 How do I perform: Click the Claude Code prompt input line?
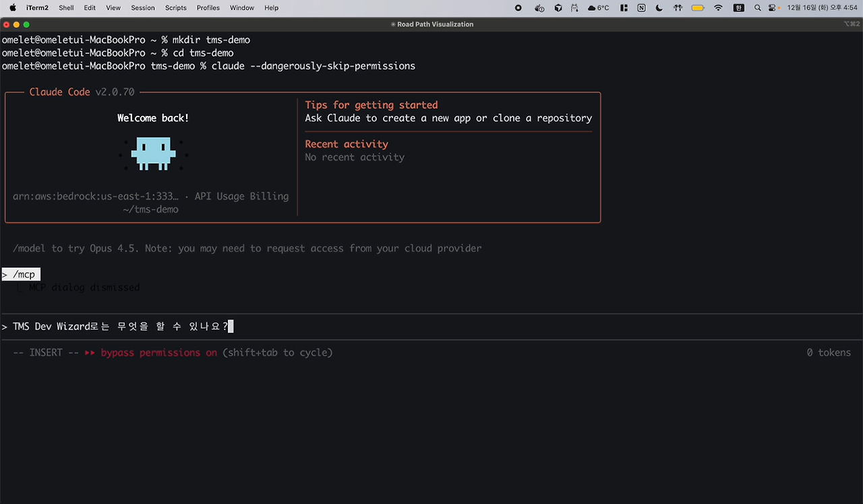(431, 327)
